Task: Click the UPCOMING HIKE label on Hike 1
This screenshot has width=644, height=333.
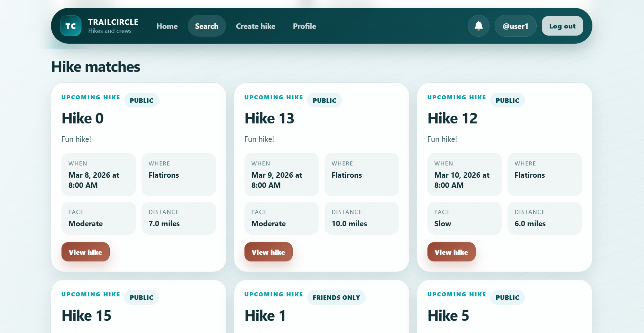Action: pos(274,294)
